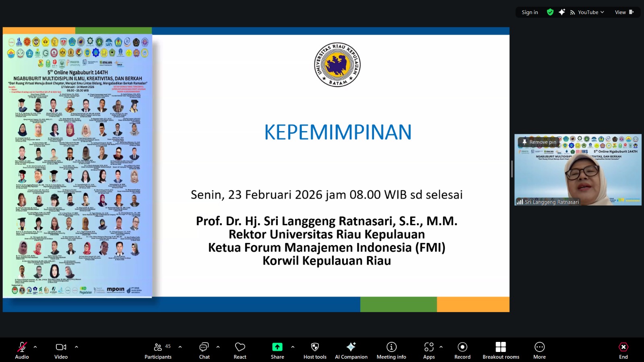Image resolution: width=644 pixels, height=362 pixels.
Task: Expand the audio options arrow
Action: pos(35,347)
